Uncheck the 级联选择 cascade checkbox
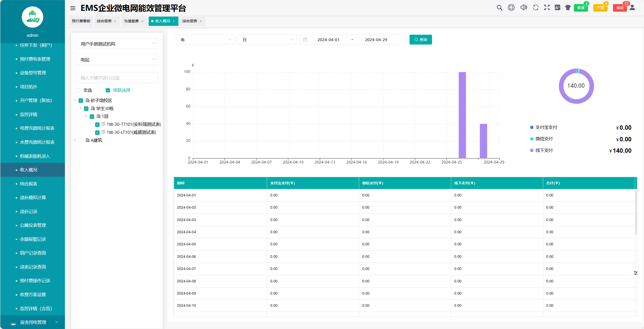The width and height of the screenshot is (644, 329). pyautogui.click(x=108, y=90)
